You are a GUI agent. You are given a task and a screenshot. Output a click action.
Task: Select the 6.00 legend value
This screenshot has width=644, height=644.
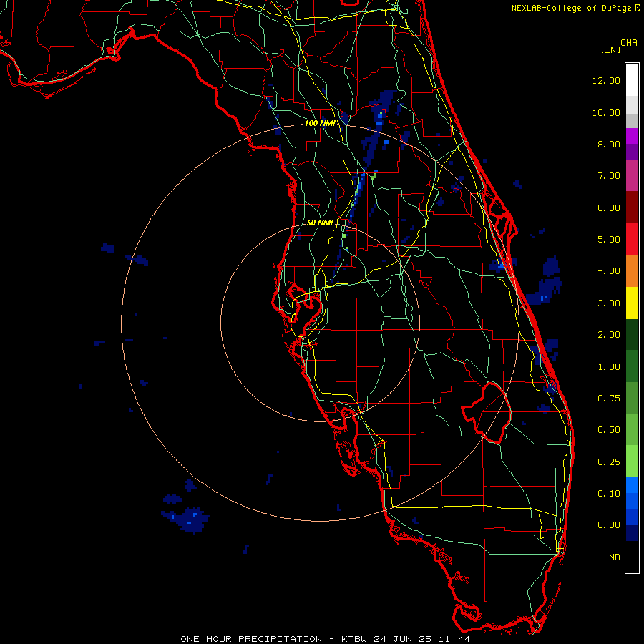609,208
